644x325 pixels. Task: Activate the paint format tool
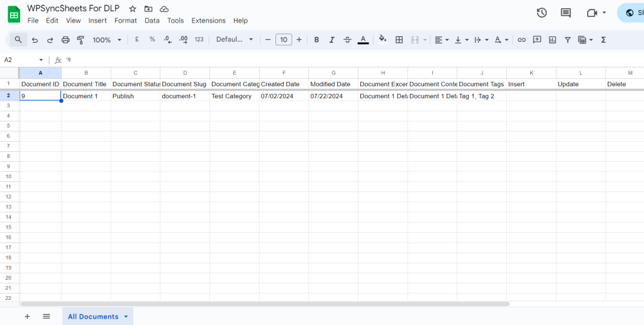pyautogui.click(x=80, y=40)
